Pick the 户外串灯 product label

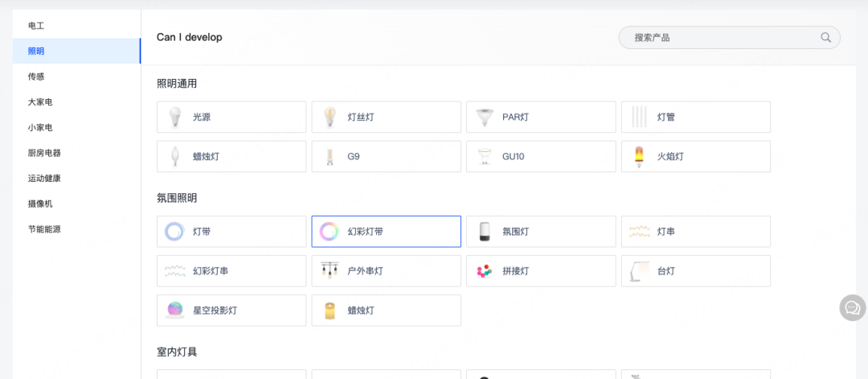366,271
